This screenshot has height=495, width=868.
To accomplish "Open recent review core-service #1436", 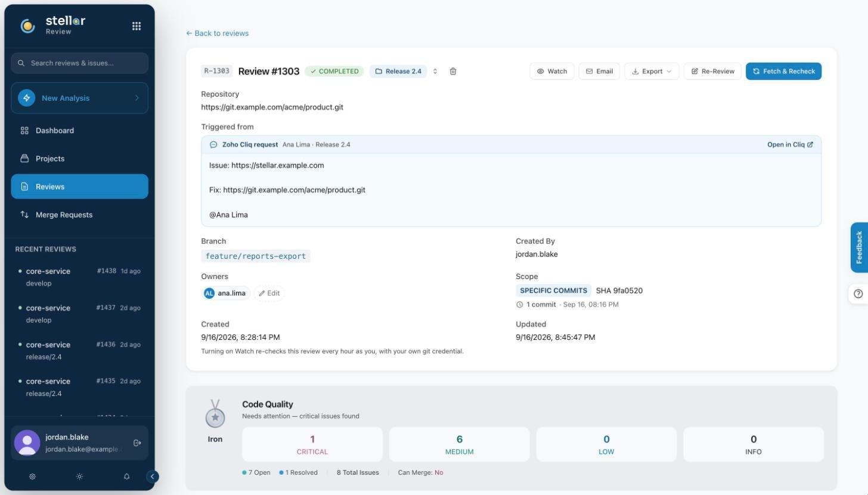I will (79, 351).
